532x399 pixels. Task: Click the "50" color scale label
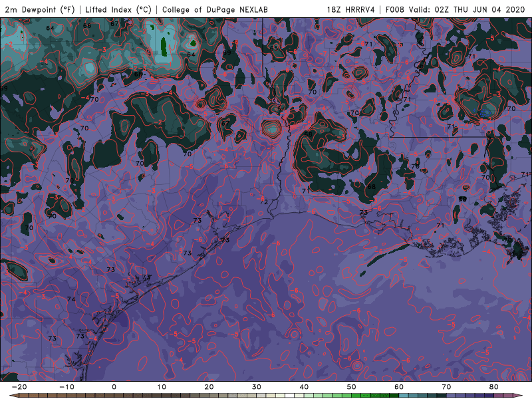(x=352, y=387)
